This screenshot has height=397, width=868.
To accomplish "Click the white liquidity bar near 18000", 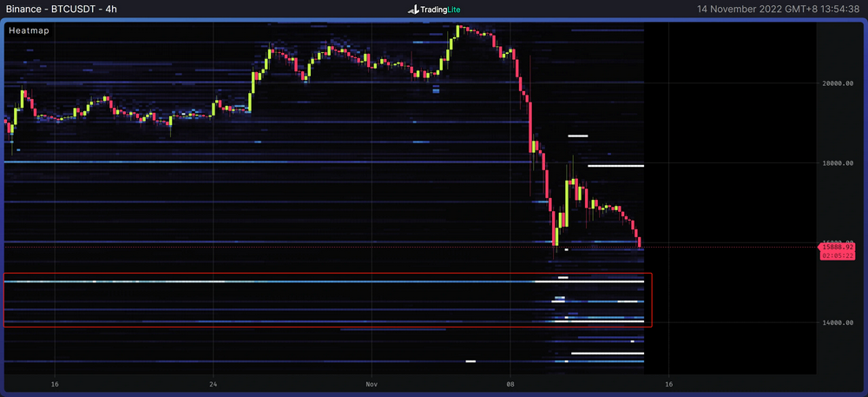I will [615, 165].
